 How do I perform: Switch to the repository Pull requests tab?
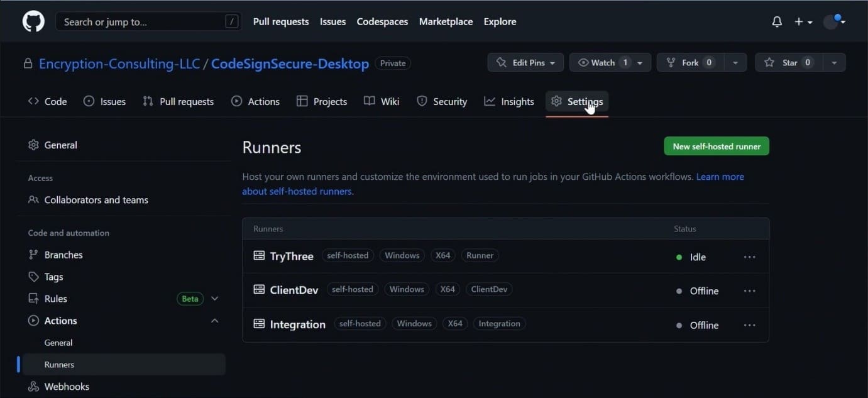[x=179, y=101]
